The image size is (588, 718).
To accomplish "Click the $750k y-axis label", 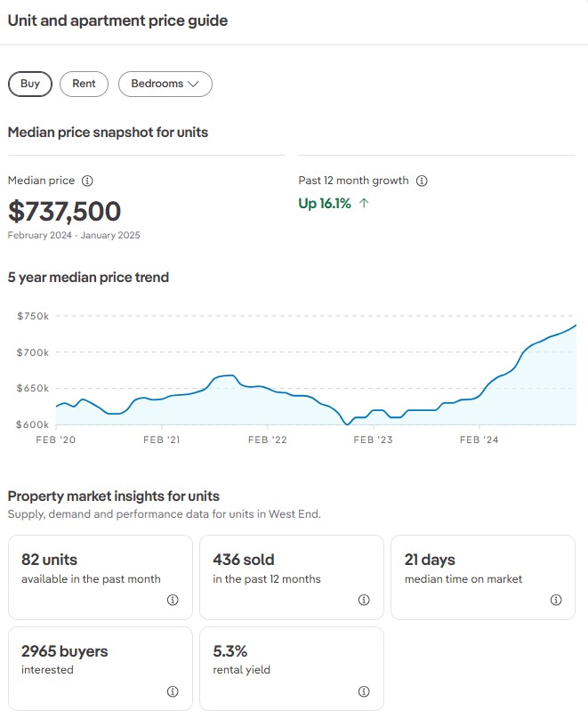I will [32, 316].
